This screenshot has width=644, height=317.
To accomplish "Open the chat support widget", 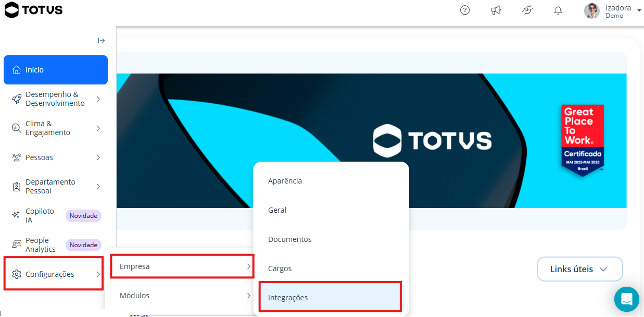I will coord(627,299).
